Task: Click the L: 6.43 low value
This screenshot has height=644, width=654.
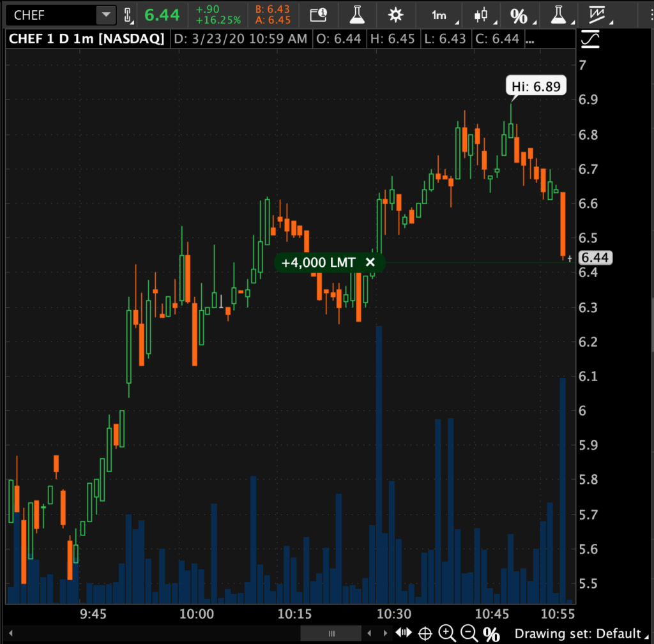Action: point(445,39)
